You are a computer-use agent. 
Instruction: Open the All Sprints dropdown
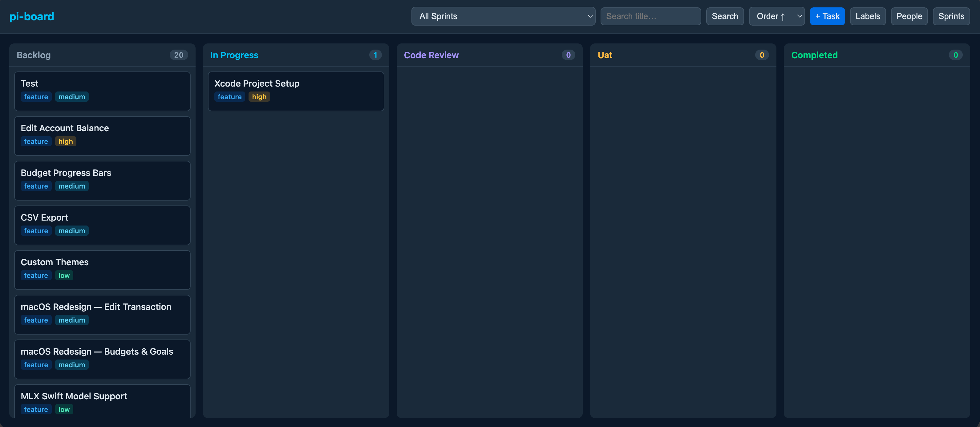(503, 16)
